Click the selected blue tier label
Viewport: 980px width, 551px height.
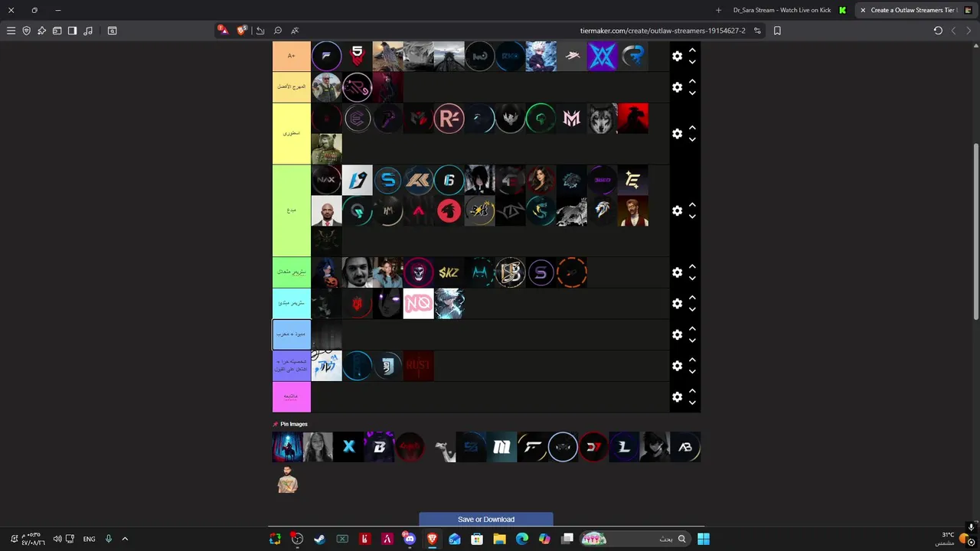[x=292, y=334]
